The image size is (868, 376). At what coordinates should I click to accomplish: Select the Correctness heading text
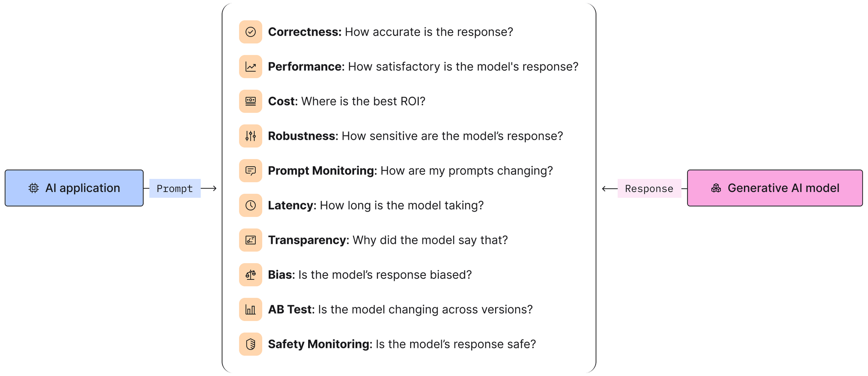305,32
